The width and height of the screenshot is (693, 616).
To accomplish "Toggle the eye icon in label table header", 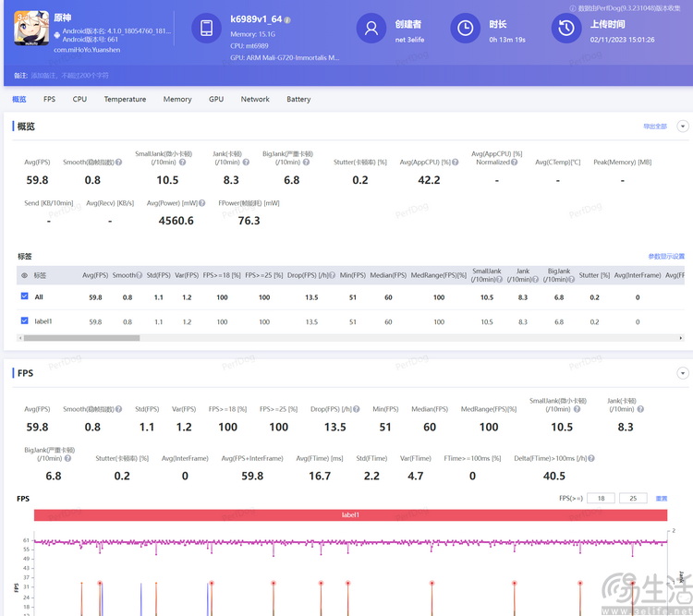I will 24,275.
